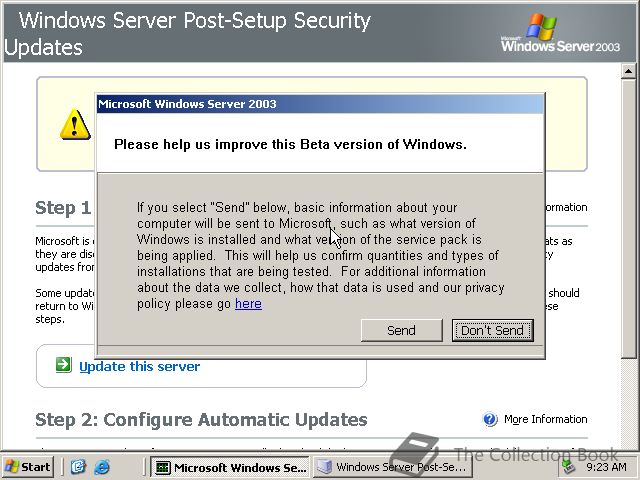Click the Step 2: Configure Automatic Updates heading
The width and height of the screenshot is (640, 480).
click(x=201, y=420)
